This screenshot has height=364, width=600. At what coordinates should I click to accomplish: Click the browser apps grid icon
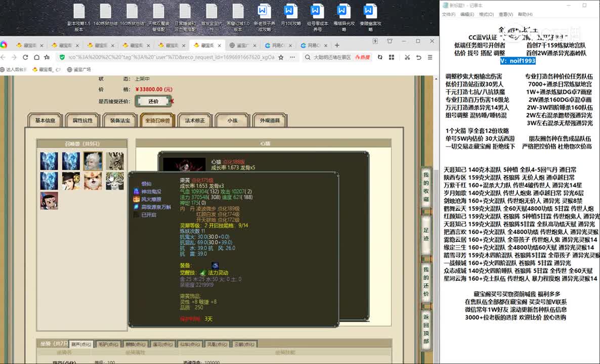click(392, 57)
